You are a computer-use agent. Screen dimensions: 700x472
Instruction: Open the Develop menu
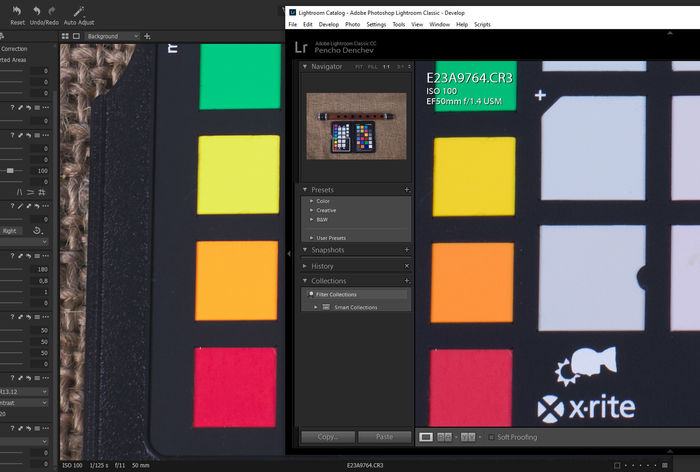[328, 23]
